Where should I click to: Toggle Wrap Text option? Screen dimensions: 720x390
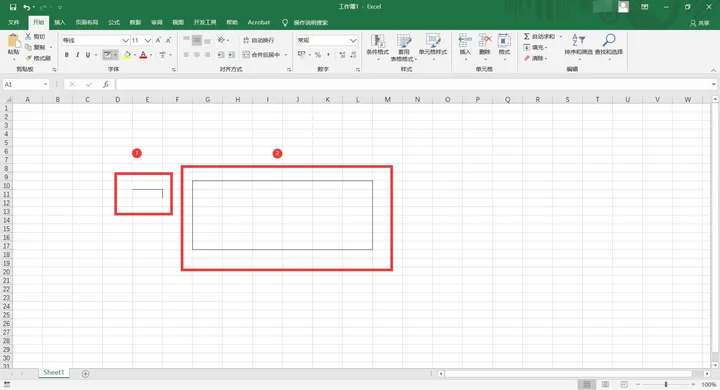point(258,40)
